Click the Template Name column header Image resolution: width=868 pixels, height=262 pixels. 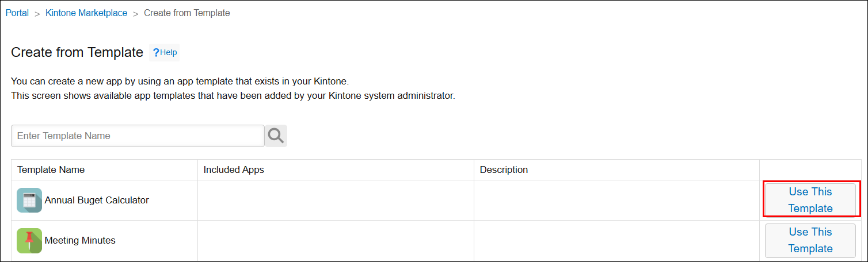pyautogui.click(x=51, y=170)
